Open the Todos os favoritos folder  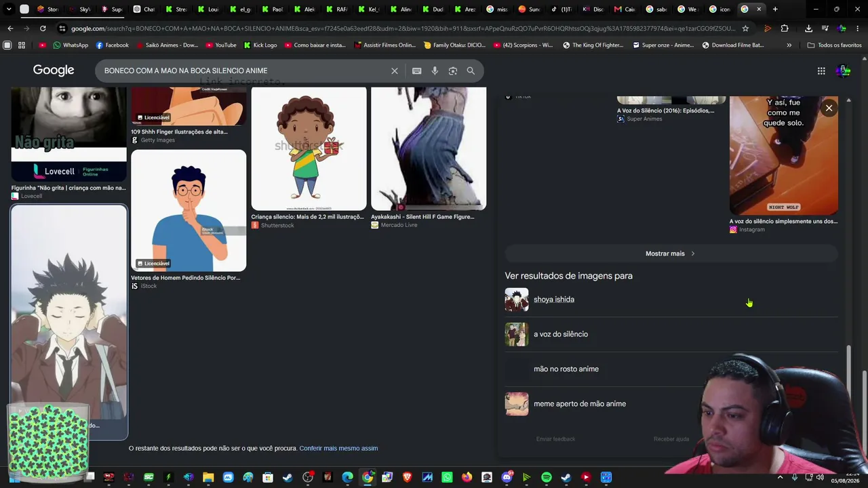[834, 45]
